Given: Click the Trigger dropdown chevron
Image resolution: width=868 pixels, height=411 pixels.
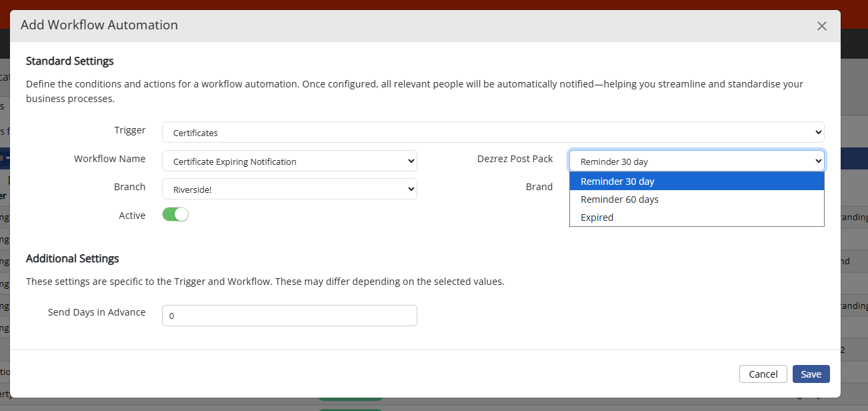Looking at the screenshot, I should pos(818,131).
